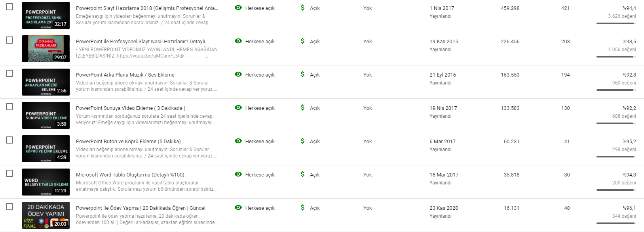Click the dollar icon for Microsoft Word Tablo Oluşturma

pos(302,174)
